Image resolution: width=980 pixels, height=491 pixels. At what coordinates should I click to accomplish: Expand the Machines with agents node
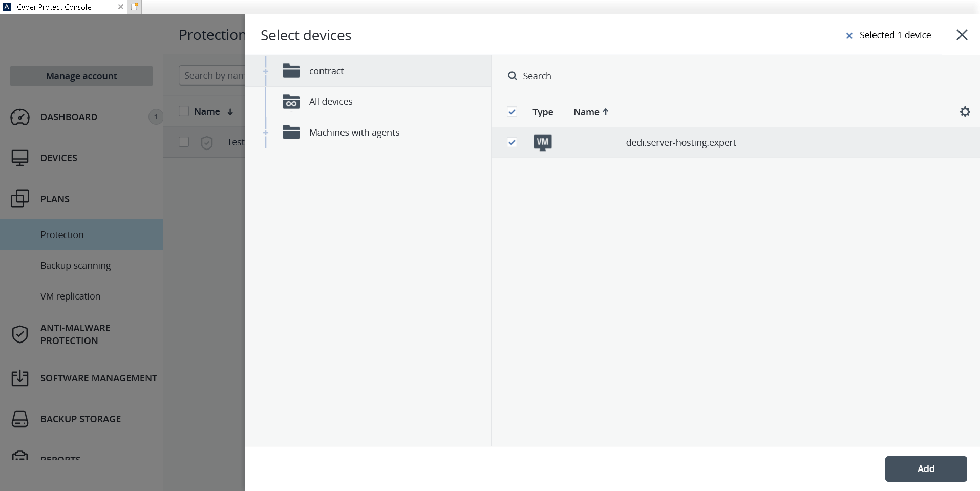point(266,132)
